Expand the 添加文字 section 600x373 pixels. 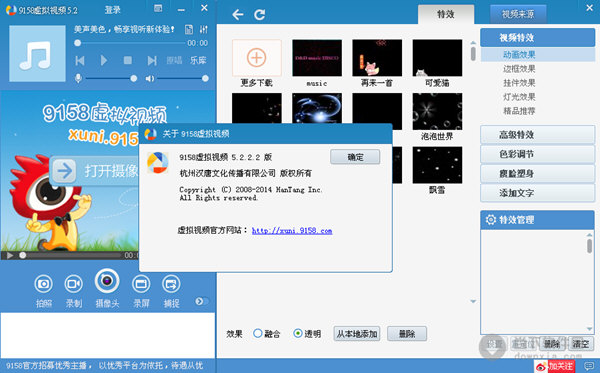click(x=538, y=193)
